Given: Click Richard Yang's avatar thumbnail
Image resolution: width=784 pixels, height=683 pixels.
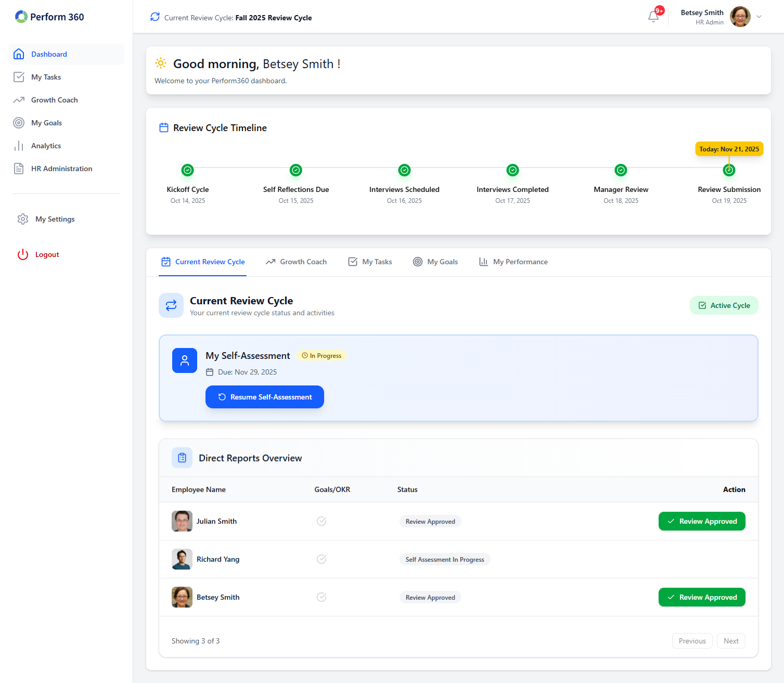Looking at the screenshot, I should tap(182, 559).
